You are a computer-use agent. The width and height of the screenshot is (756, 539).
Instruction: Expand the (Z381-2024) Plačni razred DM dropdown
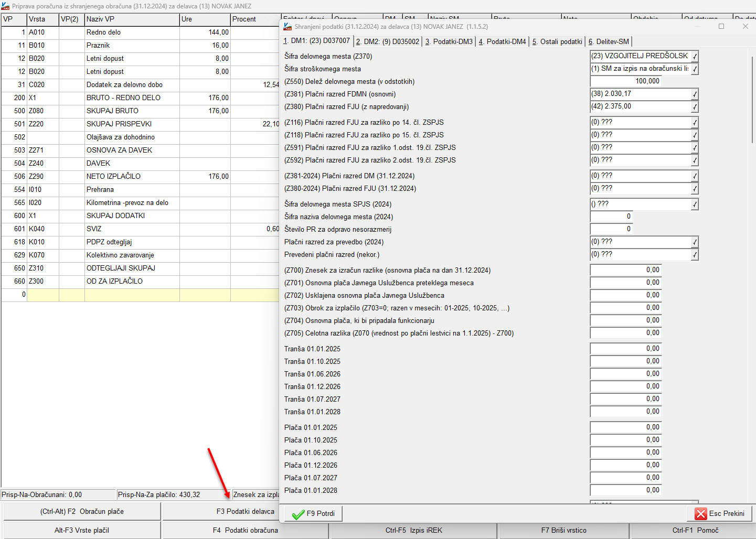pos(695,176)
